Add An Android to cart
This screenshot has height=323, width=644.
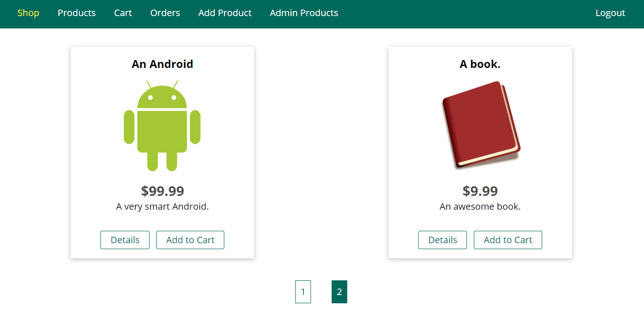pos(190,240)
